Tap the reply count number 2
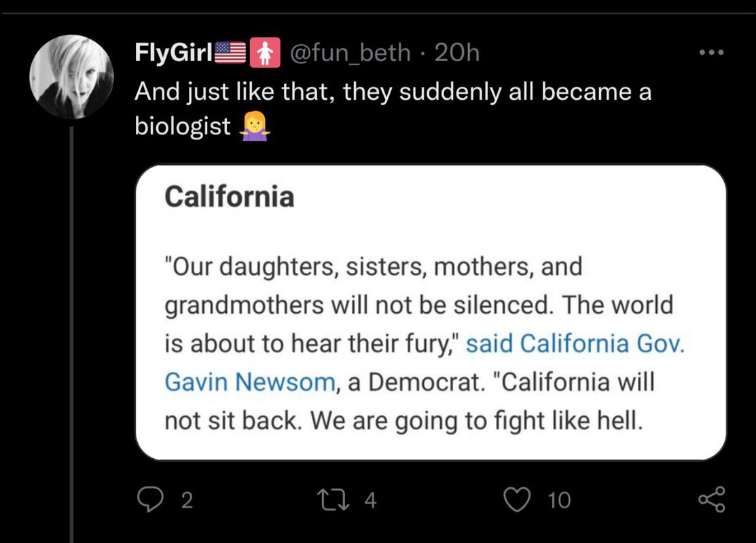 (x=187, y=500)
